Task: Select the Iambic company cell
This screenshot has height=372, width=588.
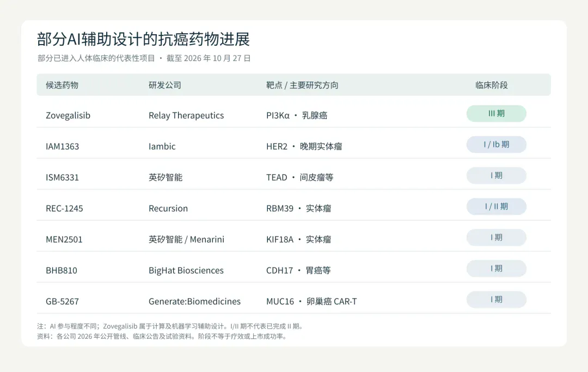Action: click(162, 146)
